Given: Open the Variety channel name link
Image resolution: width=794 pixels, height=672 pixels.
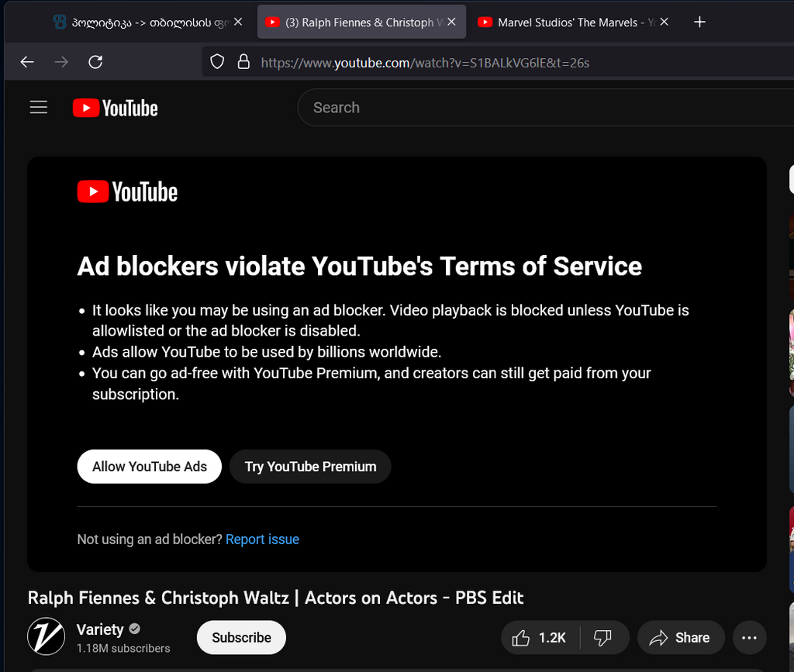Looking at the screenshot, I should [100, 629].
